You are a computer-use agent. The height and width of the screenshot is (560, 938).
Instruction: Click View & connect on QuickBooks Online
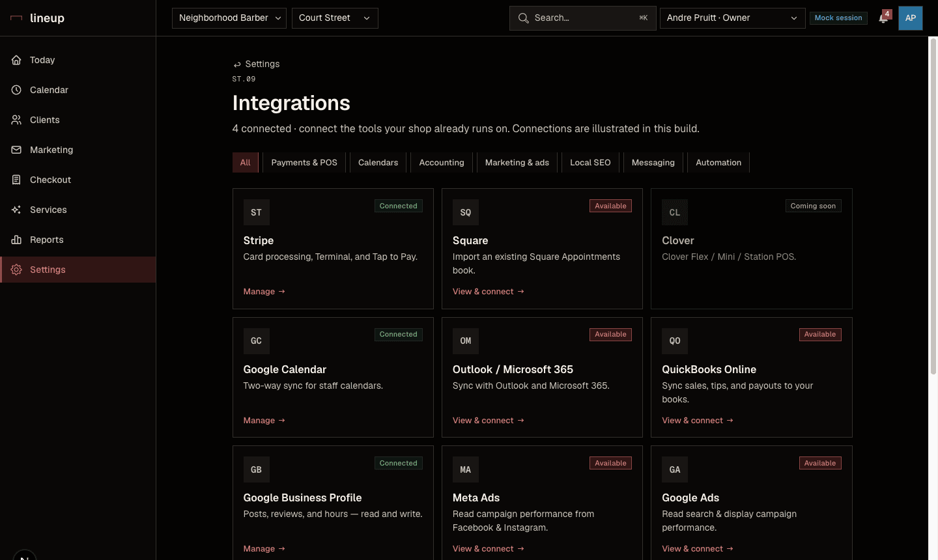pyautogui.click(x=698, y=421)
